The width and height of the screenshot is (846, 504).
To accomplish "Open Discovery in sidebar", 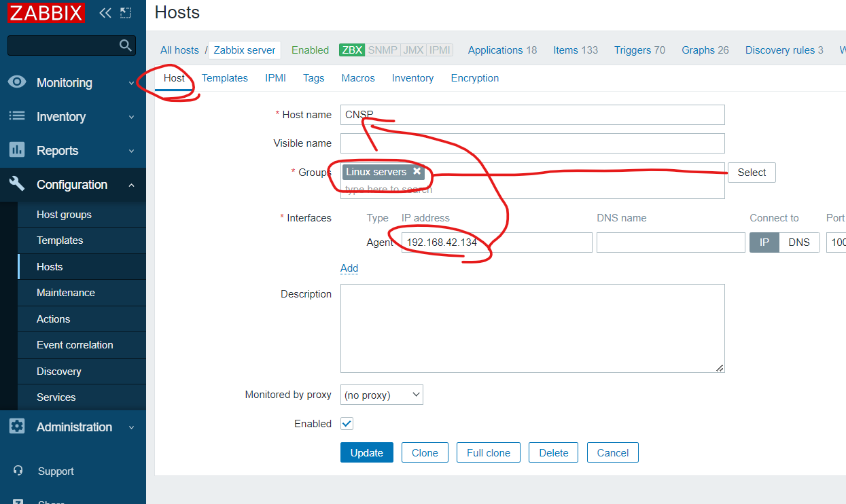I will [x=82, y=372].
